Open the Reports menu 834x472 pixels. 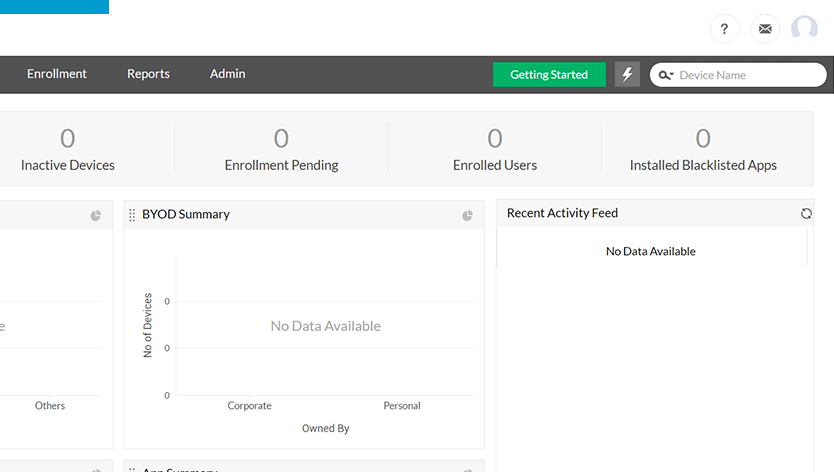click(x=148, y=74)
